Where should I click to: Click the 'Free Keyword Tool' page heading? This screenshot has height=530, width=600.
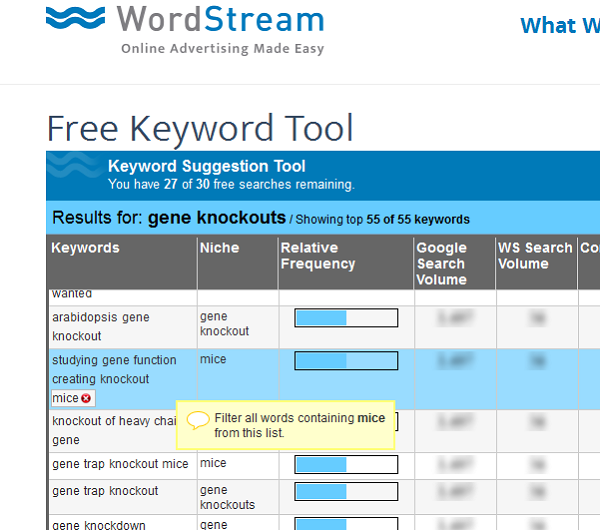pyautogui.click(x=200, y=129)
